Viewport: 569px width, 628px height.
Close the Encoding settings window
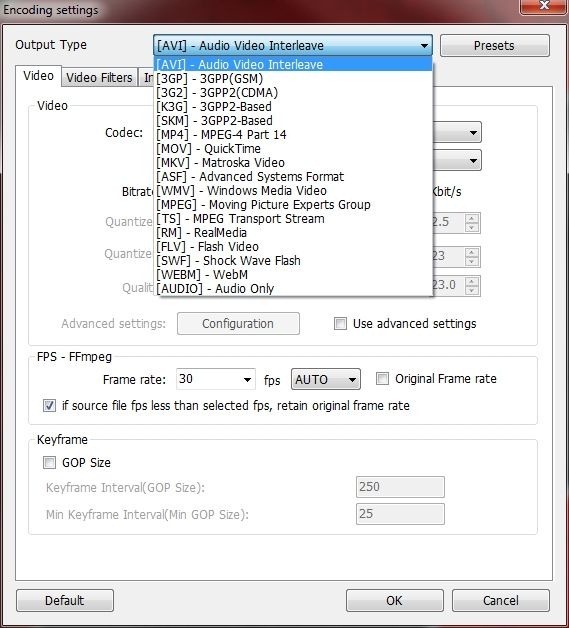coord(544,6)
